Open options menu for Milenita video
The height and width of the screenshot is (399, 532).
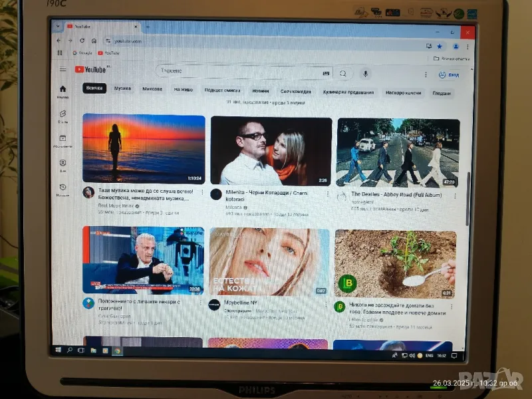(x=327, y=194)
